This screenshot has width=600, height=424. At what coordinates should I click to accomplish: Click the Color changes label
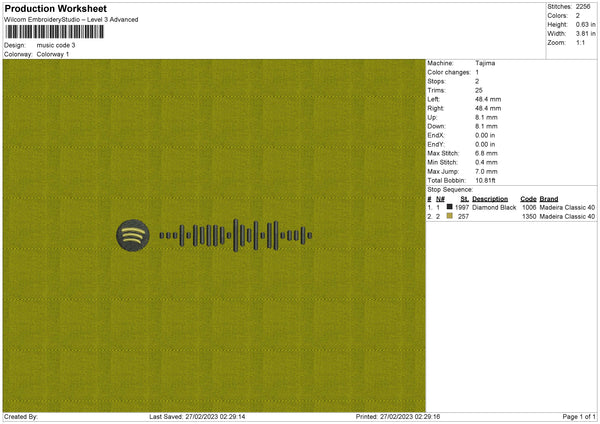449,72
